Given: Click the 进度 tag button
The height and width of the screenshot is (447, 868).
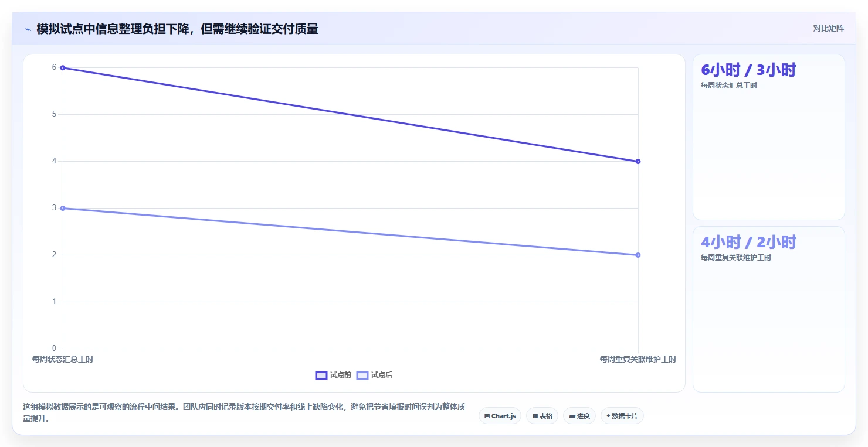Looking at the screenshot, I should click(579, 416).
